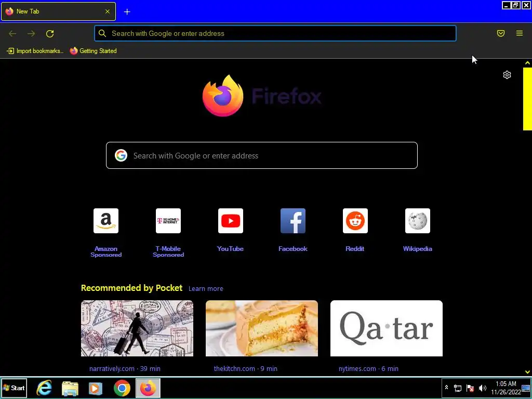This screenshot has width=532, height=399.
Task: Close the New Tab tab
Action: (108, 11)
